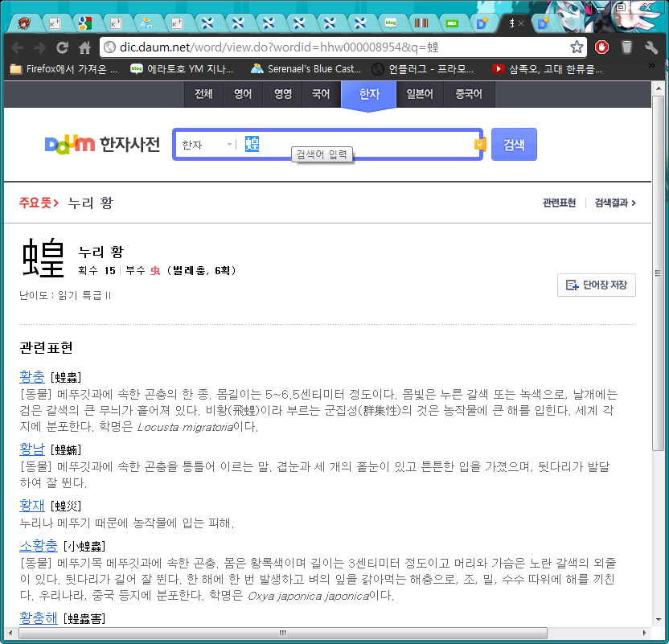Open the red stop-hand ad blocker extension
The image size is (669, 644).
coord(601,47)
